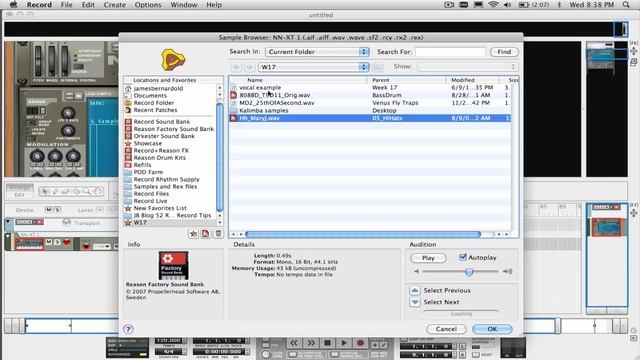Viewport: 640px width, 360px height.
Task: Click the OK button
Action: pos(492,329)
